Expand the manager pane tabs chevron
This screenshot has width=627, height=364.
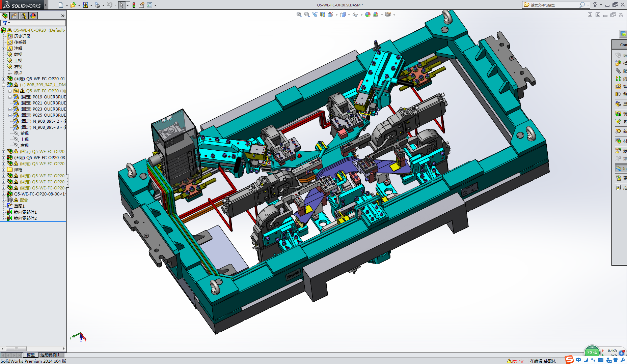click(x=63, y=16)
